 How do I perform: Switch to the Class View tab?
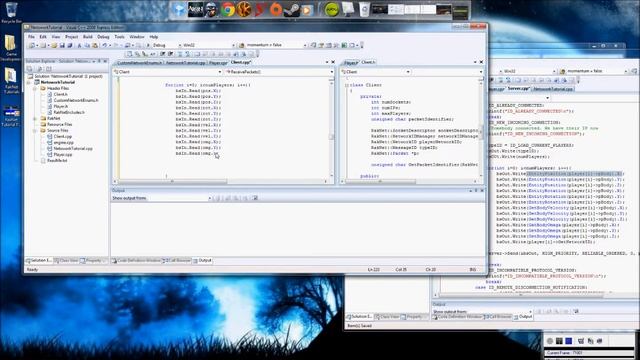coord(66,260)
